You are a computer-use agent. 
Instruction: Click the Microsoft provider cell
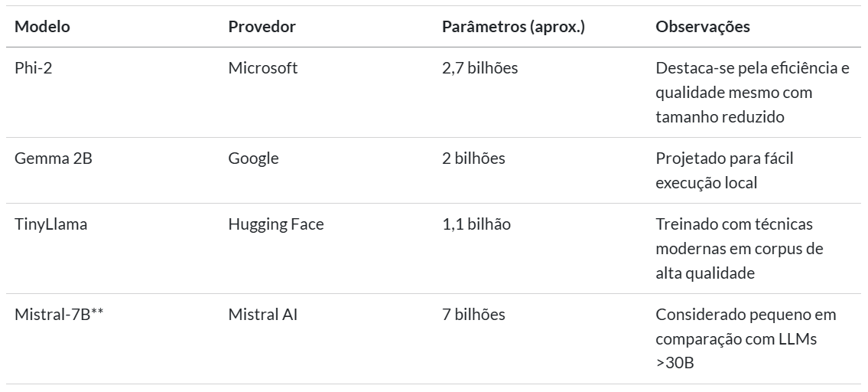point(263,68)
